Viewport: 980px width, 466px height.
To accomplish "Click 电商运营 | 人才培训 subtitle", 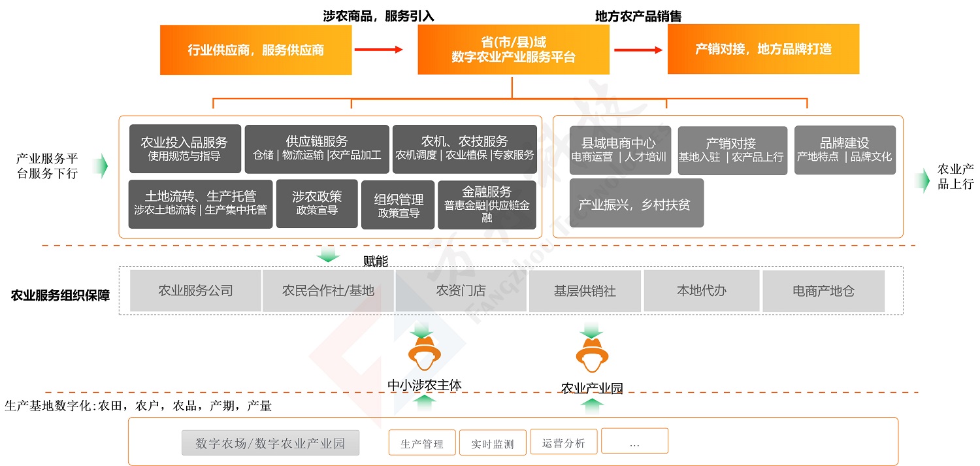I will tap(619, 157).
